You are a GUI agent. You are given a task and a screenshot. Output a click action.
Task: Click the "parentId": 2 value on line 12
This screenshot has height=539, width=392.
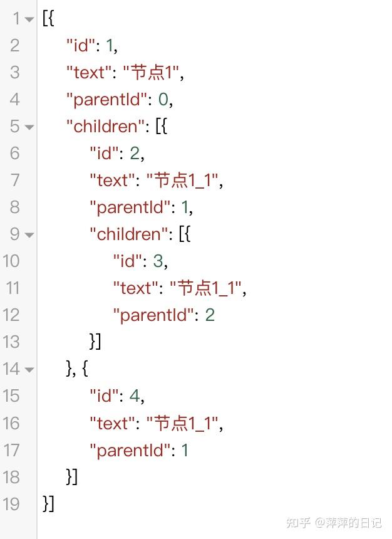click(x=210, y=315)
